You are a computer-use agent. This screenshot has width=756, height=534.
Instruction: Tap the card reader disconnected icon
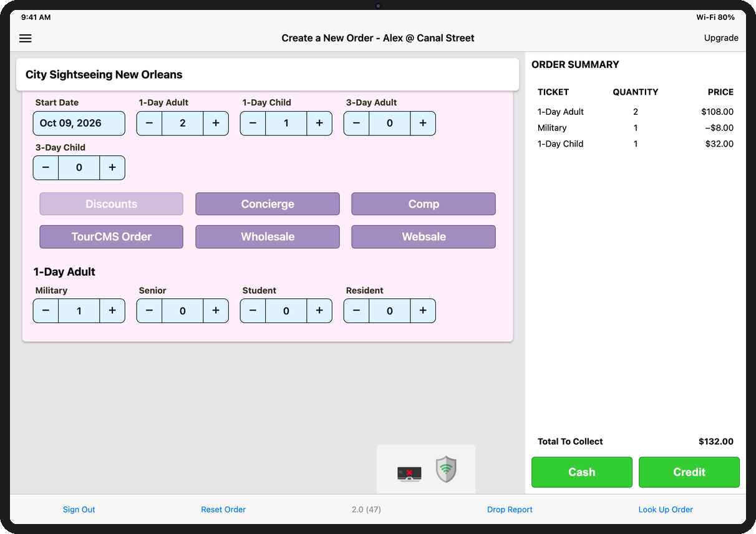coord(409,473)
